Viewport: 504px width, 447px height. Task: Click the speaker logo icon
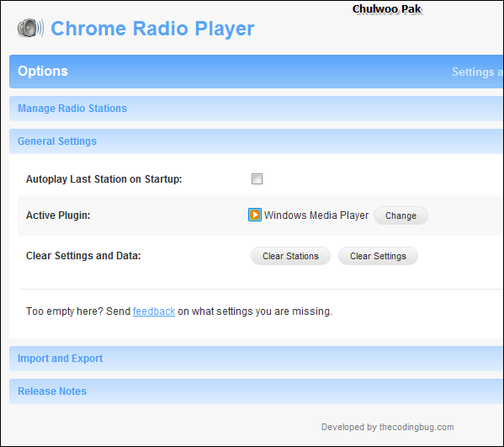[x=30, y=28]
